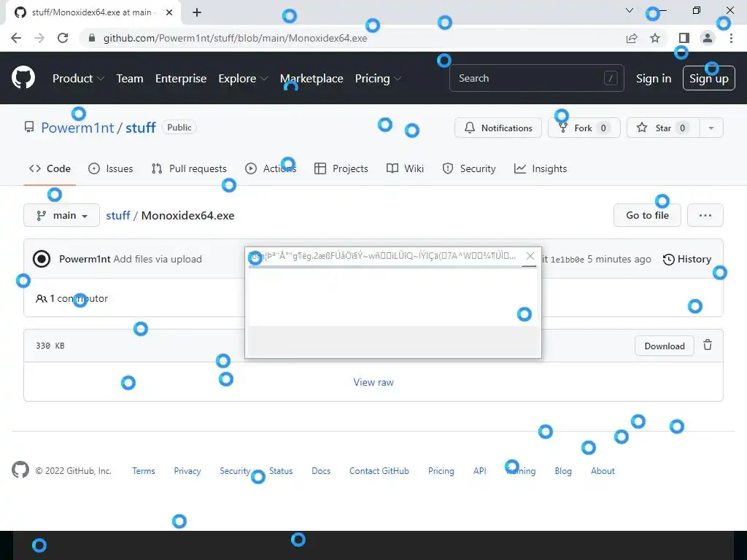Click the delete file trash icon
Image resolution: width=747 pixels, height=560 pixels.
point(708,345)
